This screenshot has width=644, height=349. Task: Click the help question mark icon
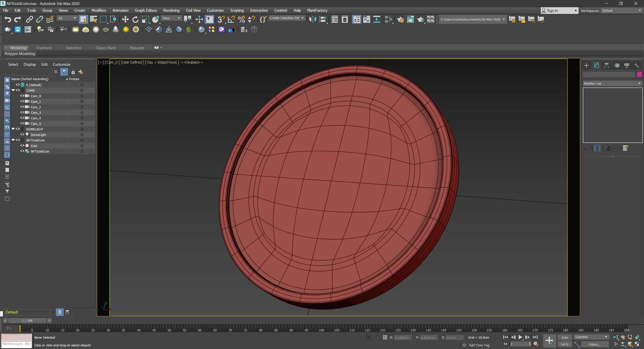click(254, 30)
